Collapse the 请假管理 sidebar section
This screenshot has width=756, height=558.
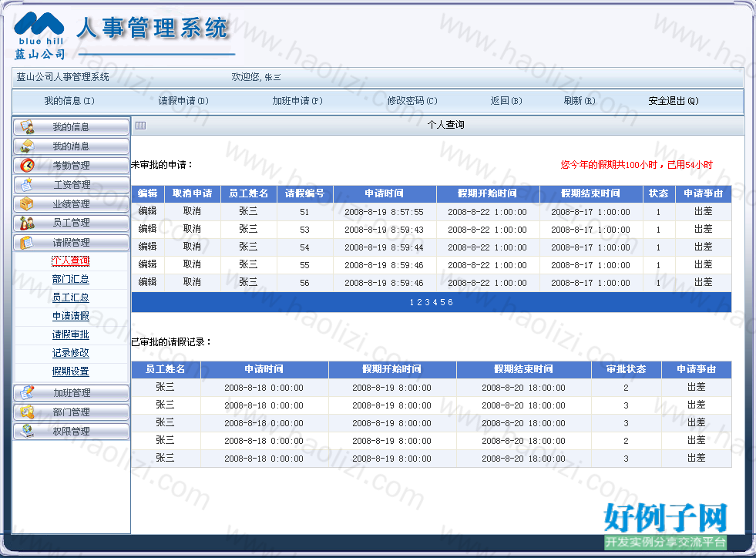click(72, 242)
